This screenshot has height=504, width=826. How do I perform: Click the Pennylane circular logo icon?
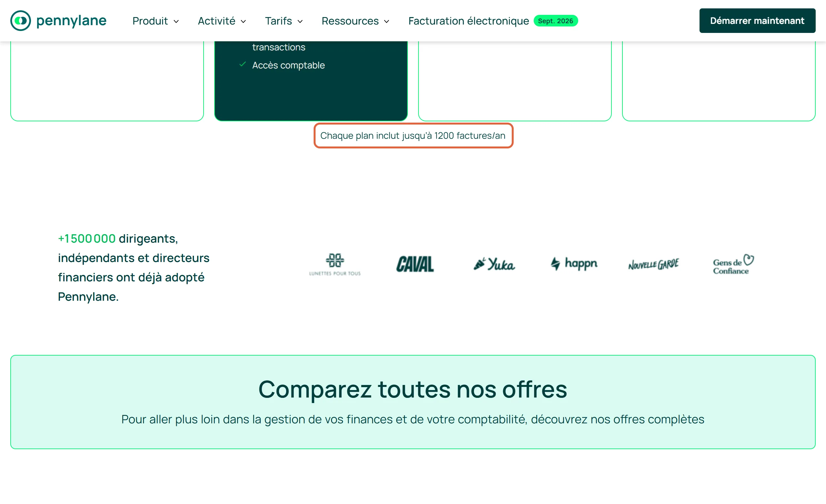[20, 21]
